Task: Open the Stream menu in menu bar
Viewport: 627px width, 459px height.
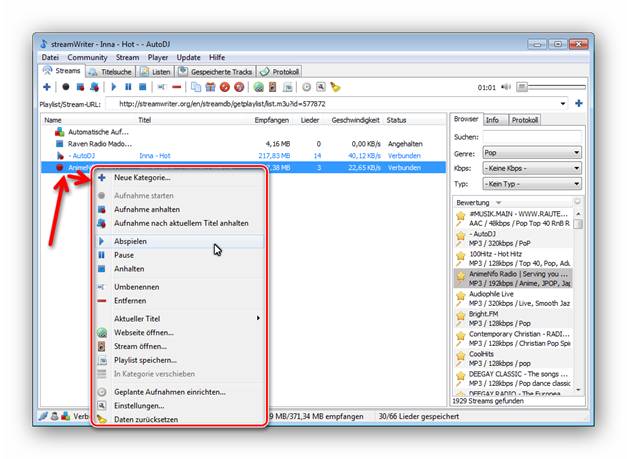Action: pyautogui.click(x=127, y=58)
